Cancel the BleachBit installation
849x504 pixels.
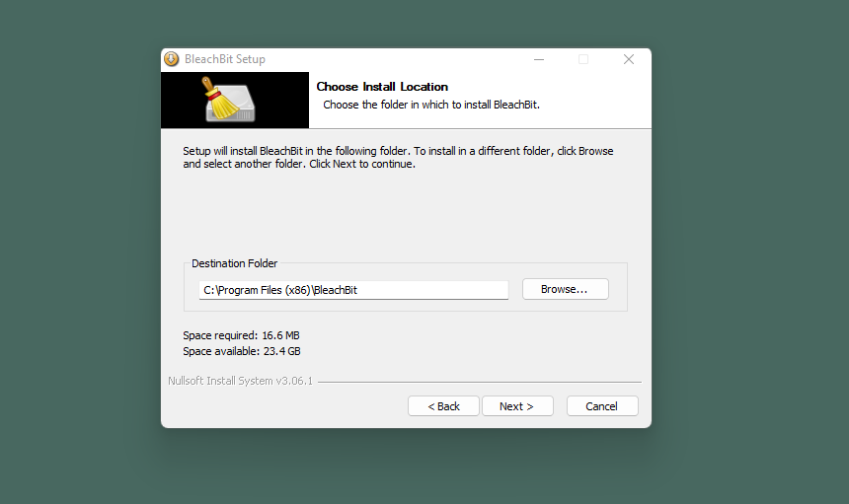tap(601, 406)
